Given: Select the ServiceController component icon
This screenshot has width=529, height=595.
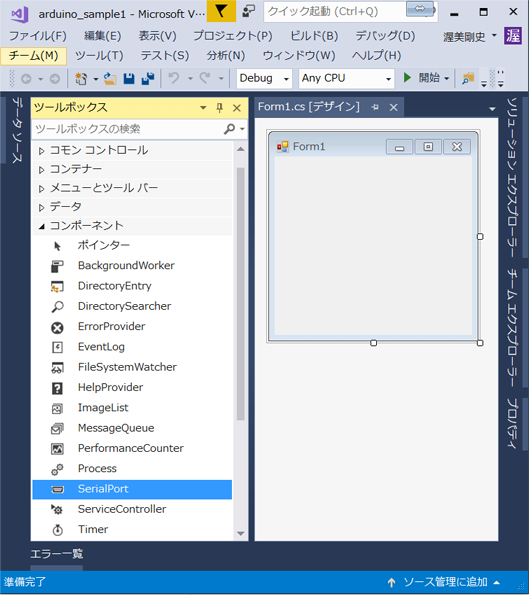Looking at the screenshot, I should point(57,510).
